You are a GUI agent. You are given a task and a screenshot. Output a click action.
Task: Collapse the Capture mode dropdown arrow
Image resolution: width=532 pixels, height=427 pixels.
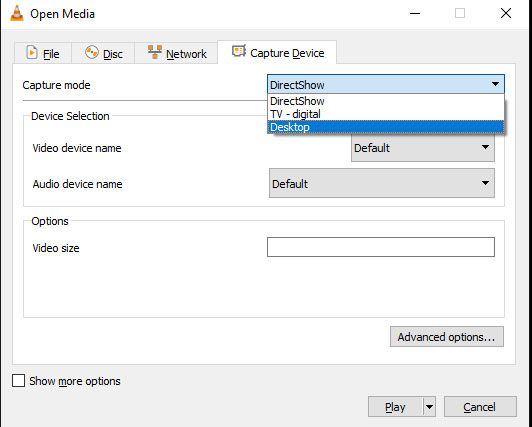tap(495, 84)
